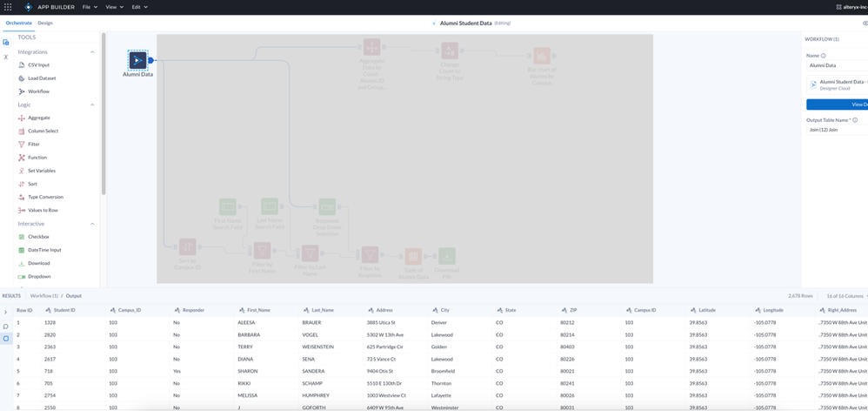This screenshot has height=411, width=868.
Task: Click the Change Count to String Type node
Action: point(450,51)
